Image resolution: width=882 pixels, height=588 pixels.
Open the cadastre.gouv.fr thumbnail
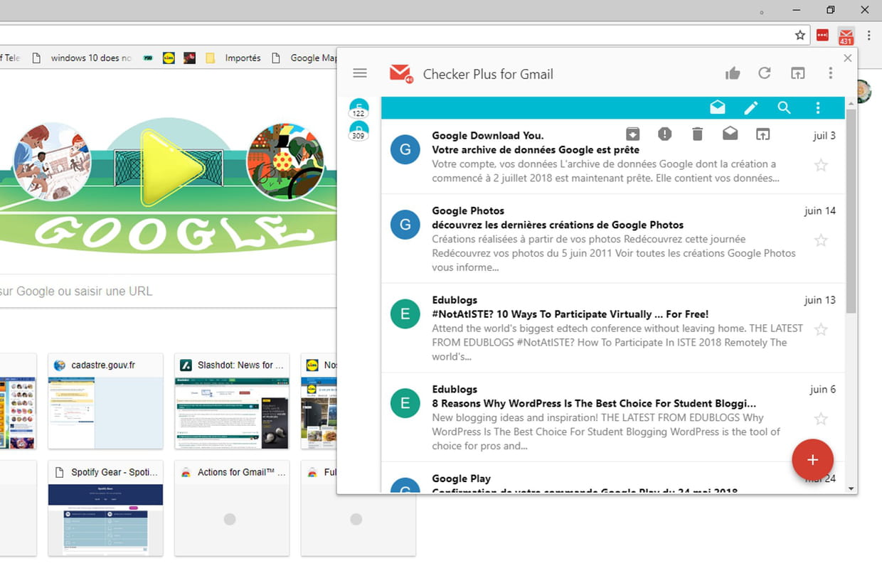(105, 401)
